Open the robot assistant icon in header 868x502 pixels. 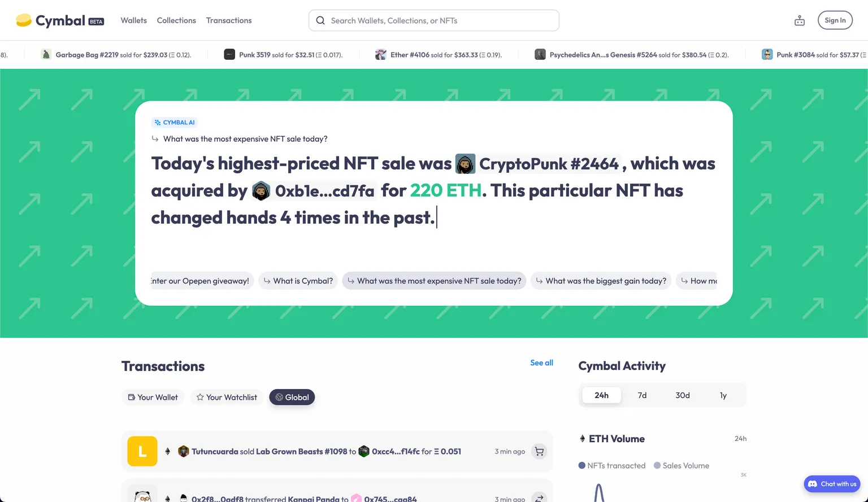[x=800, y=21]
